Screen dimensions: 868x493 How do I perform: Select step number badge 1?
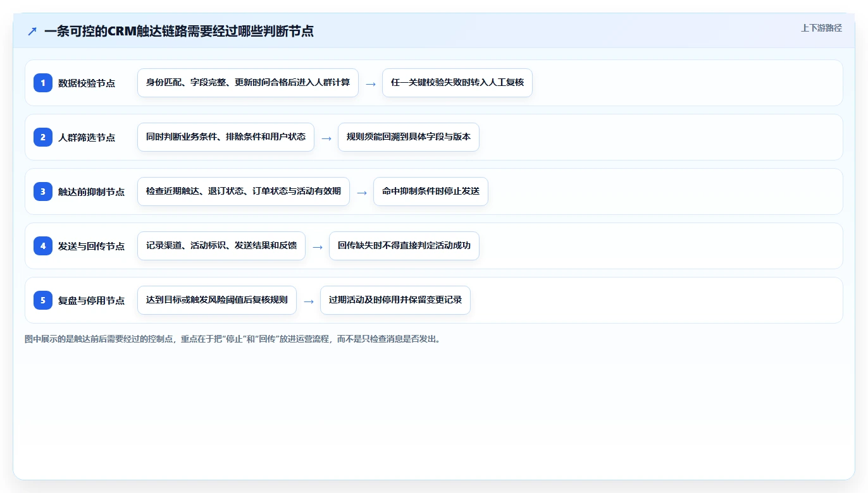click(x=43, y=82)
